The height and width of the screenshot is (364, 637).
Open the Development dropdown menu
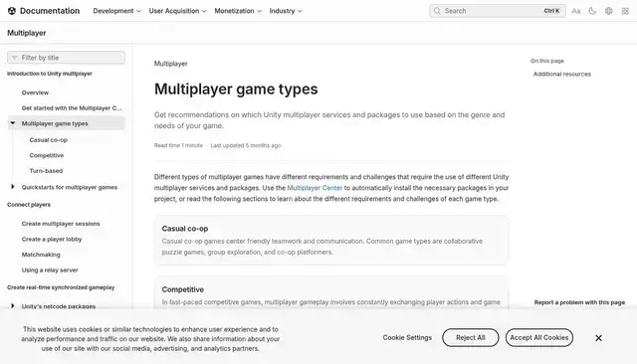(117, 11)
